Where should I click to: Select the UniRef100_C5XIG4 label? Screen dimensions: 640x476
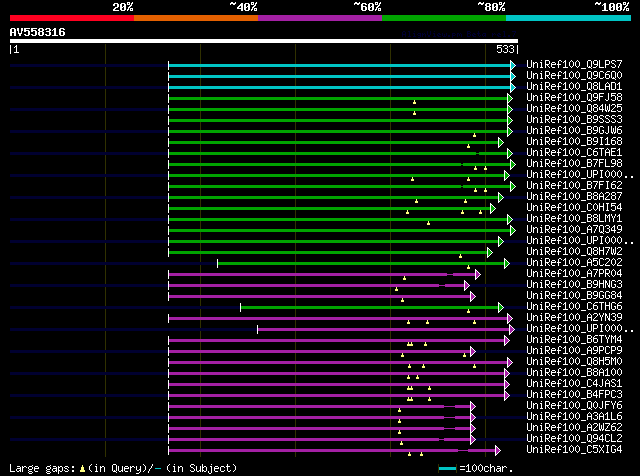tap(574, 450)
